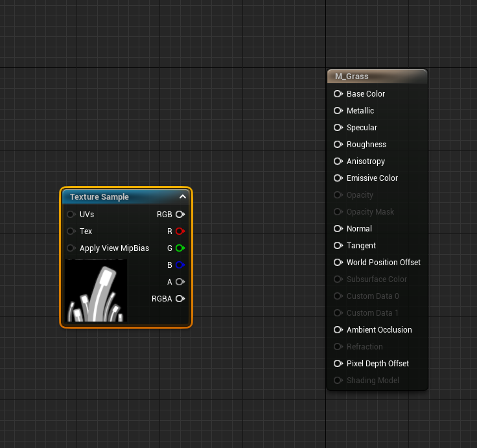Click the Roughness label
This screenshot has width=477, height=448.
[366, 145]
